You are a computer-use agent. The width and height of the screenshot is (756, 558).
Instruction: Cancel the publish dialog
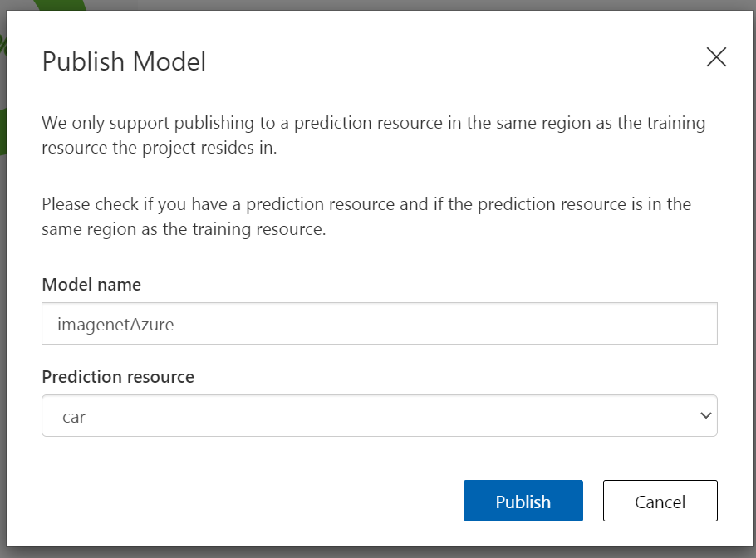click(x=660, y=501)
